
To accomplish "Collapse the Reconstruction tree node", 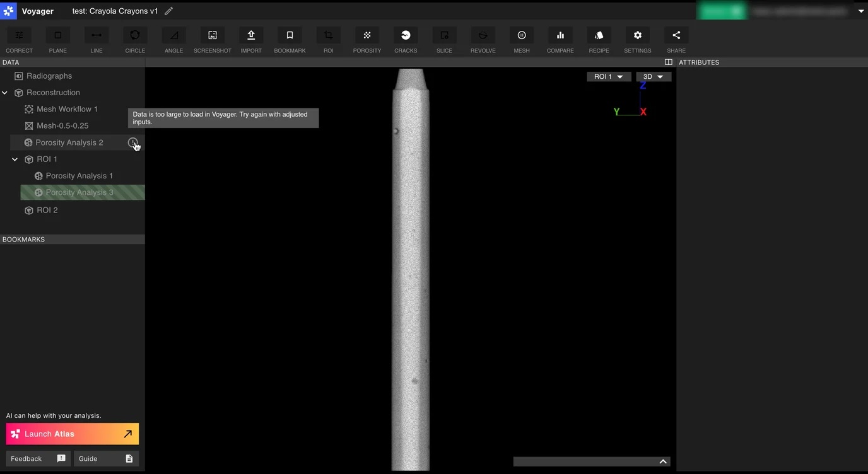I will click(5, 93).
